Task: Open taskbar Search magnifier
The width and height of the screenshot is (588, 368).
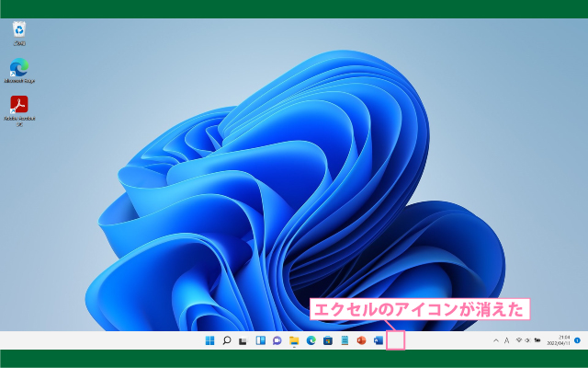Action: pos(227,340)
